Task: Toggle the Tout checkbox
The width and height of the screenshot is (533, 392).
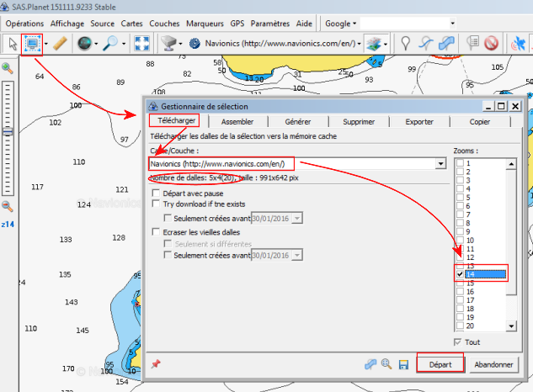Action: click(x=458, y=342)
